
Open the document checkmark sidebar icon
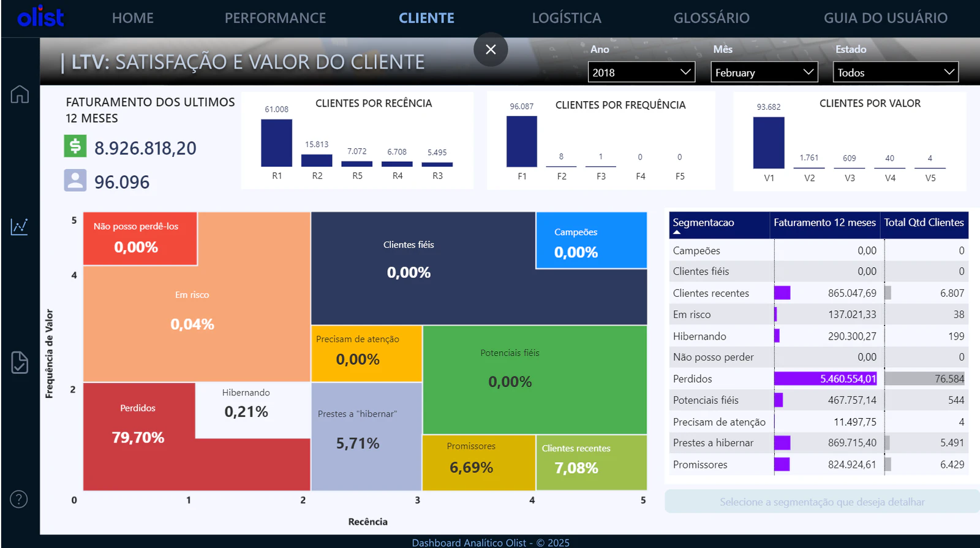tap(20, 362)
